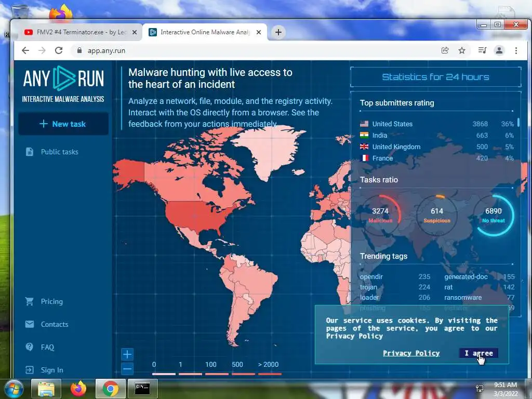Select the India submitter row
Screen dimensions: 532x399
pos(437,136)
